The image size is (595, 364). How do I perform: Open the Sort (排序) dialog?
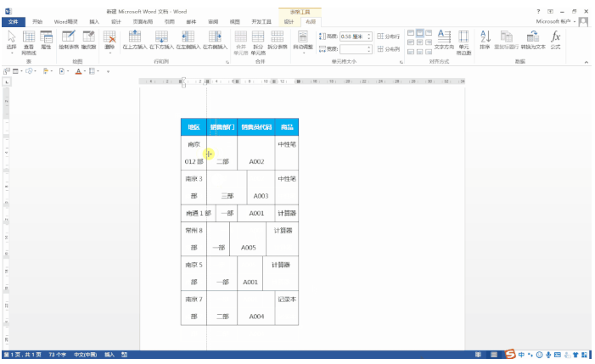(485, 40)
